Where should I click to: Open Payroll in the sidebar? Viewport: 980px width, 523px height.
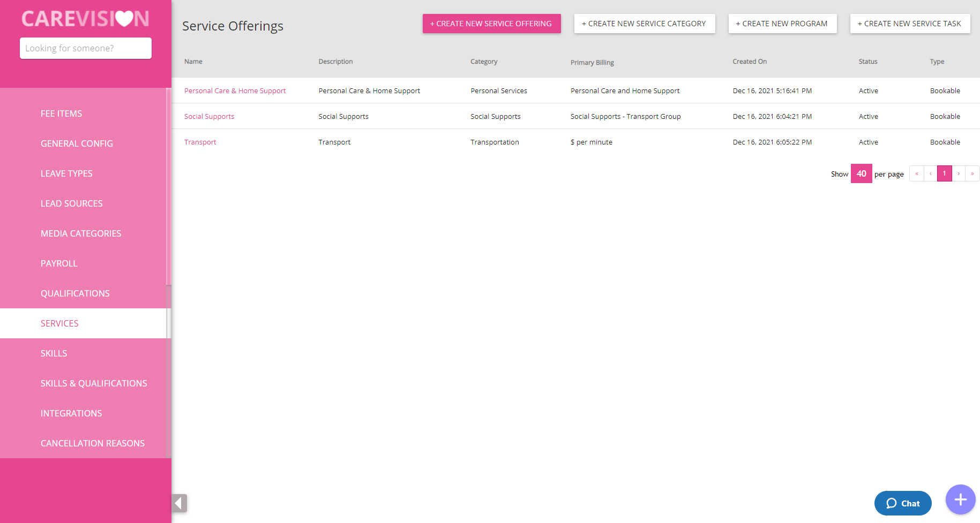click(x=59, y=263)
